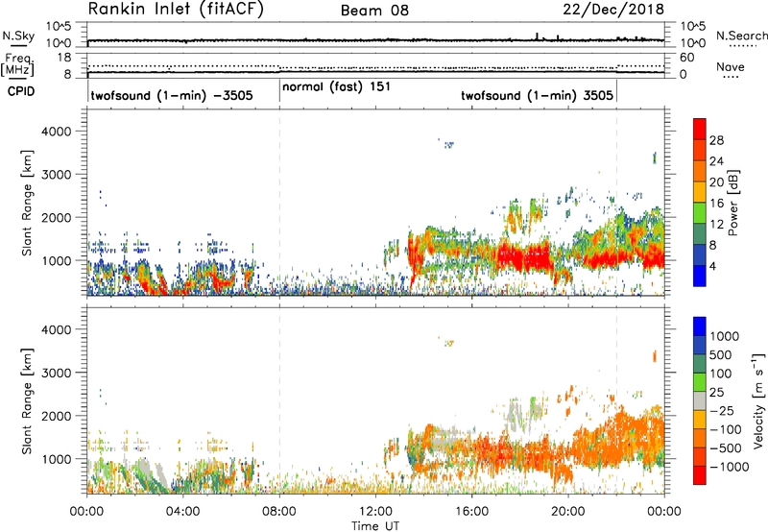The height and width of the screenshot is (532, 768).
Task: Select the 'N.Sky' legend label
Action: [x=18, y=36]
